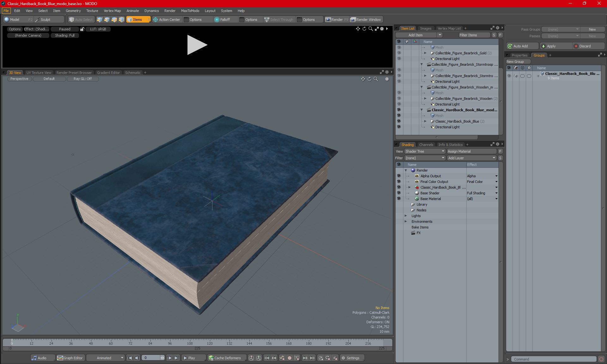Viewport: 607px width, 364px height.
Task: Toggle visibility of Collectible_Figure_Bearbrick_Gold
Action: tap(399, 53)
